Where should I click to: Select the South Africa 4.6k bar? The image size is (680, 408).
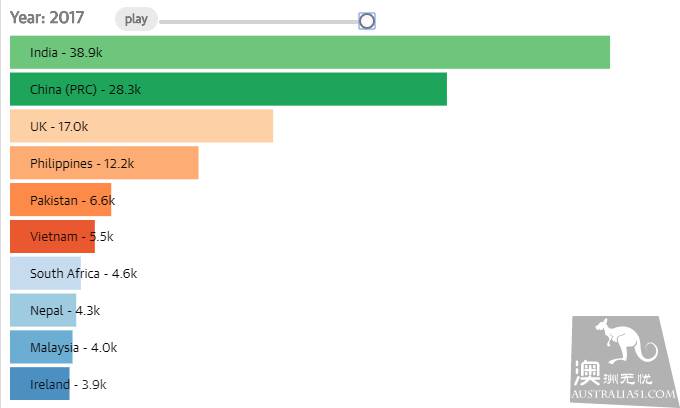pyautogui.click(x=46, y=274)
